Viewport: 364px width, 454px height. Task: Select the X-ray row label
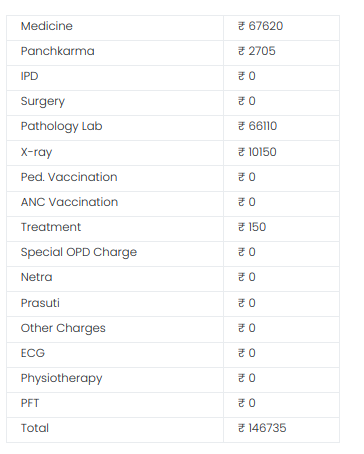[x=37, y=152]
